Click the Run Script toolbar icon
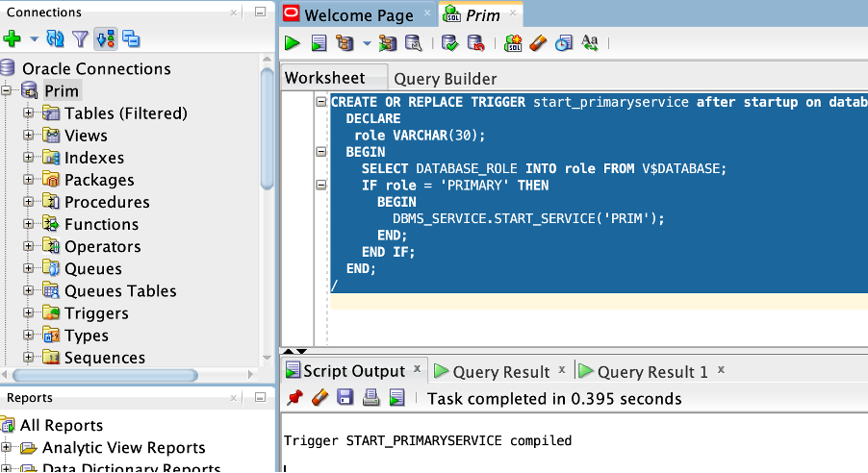Image resolution: width=868 pixels, height=473 pixels. click(x=319, y=43)
